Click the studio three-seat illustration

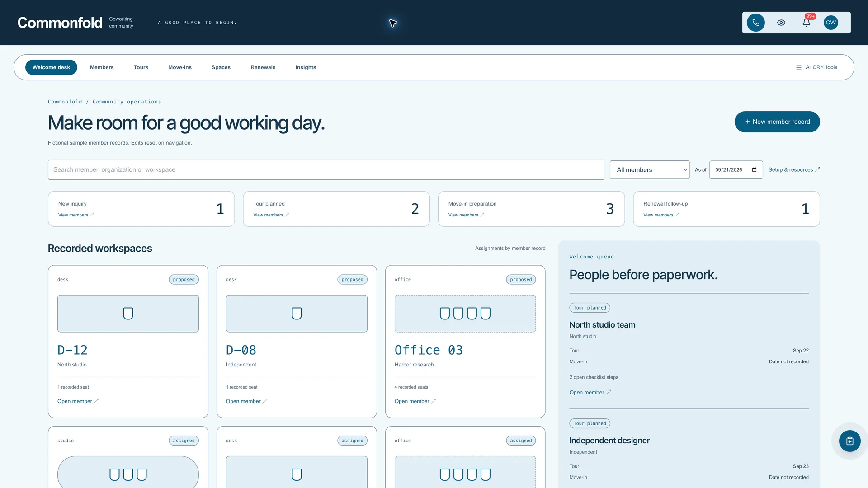coord(128,472)
